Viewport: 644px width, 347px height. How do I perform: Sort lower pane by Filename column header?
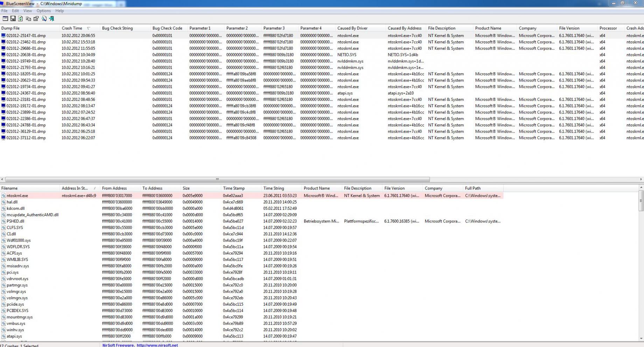pos(30,188)
